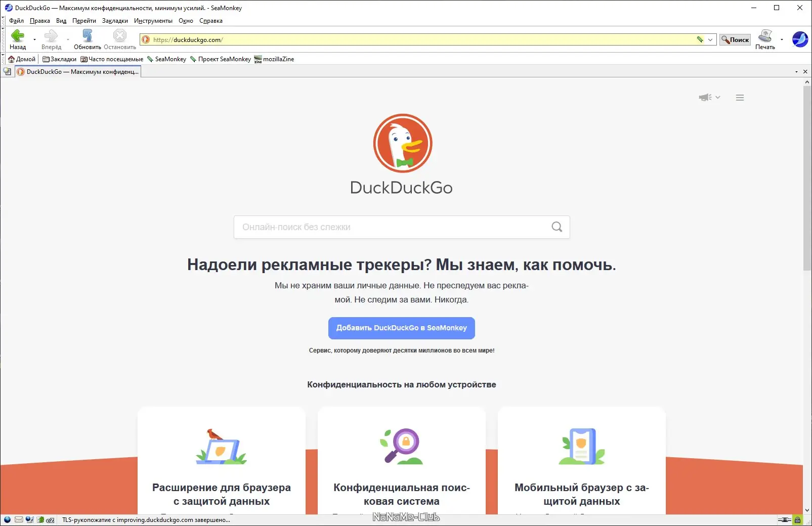812x526 pixels.
Task: Print the page using the Печать icon
Action: 765,39
